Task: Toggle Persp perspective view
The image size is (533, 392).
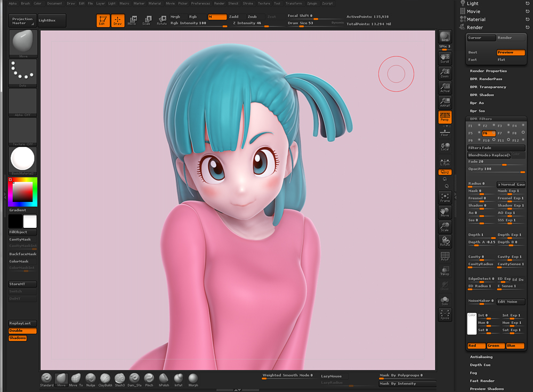Action: [445, 117]
